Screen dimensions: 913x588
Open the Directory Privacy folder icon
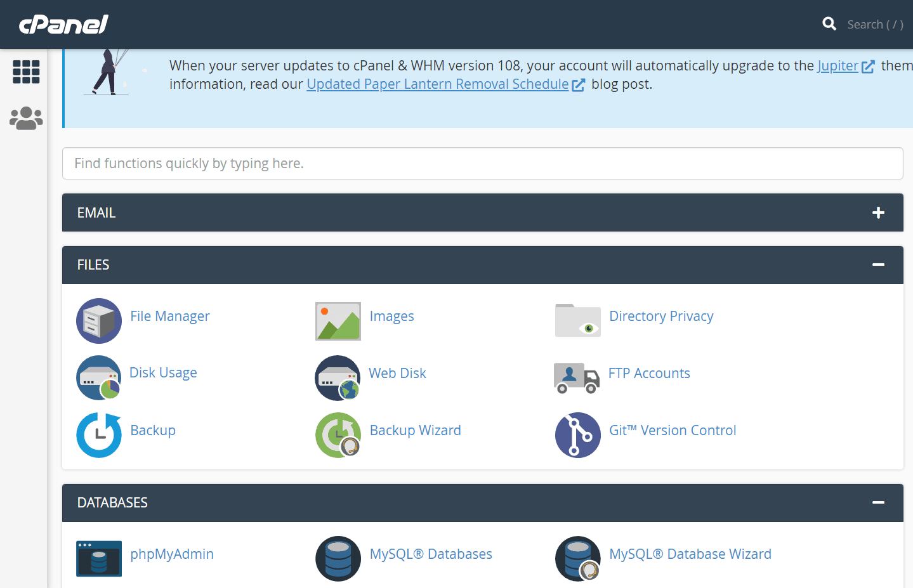click(577, 320)
